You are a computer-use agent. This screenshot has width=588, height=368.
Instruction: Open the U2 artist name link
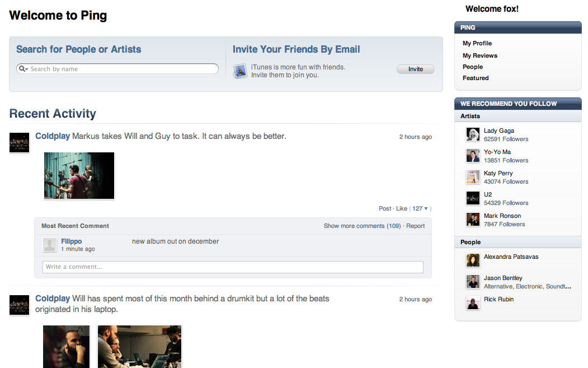click(488, 194)
